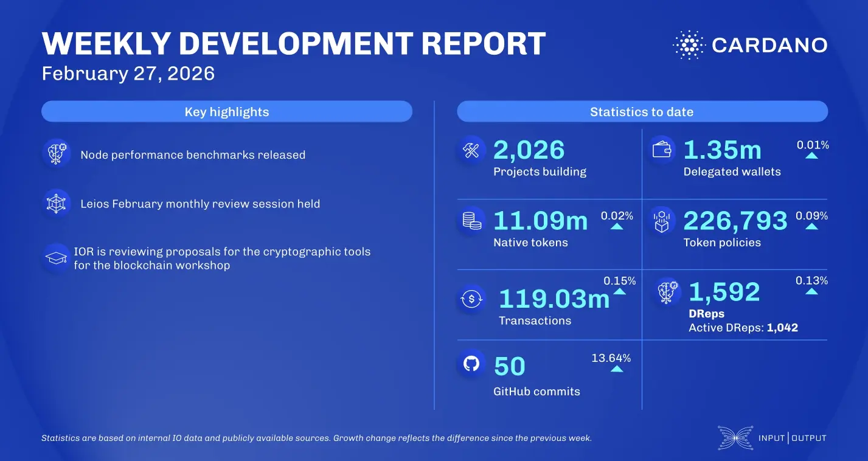Click the coin stack Native tokens icon
This screenshot has width=868, height=461.
471,220
